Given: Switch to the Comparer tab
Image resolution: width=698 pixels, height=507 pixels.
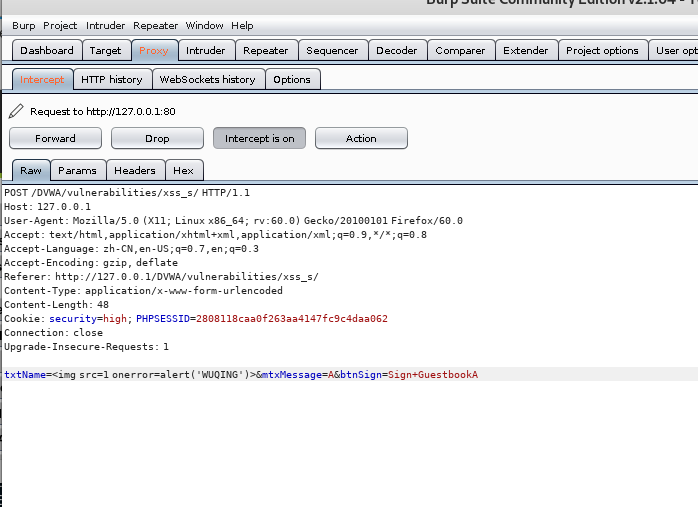Looking at the screenshot, I should coord(460,50).
